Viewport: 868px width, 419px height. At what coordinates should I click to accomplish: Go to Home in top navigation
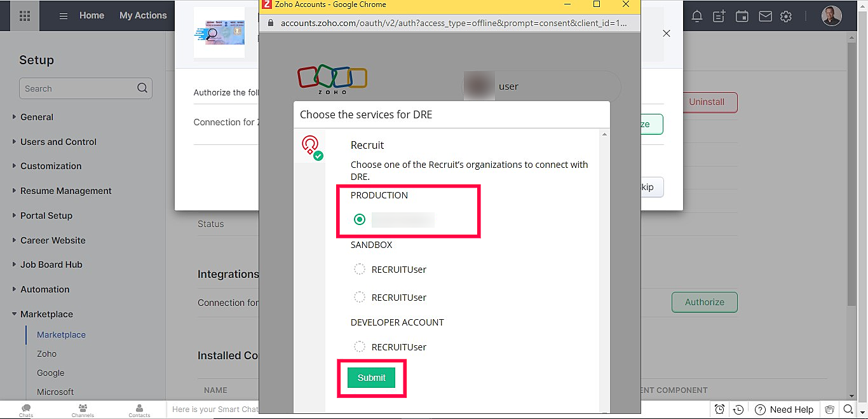tap(92, 16)
